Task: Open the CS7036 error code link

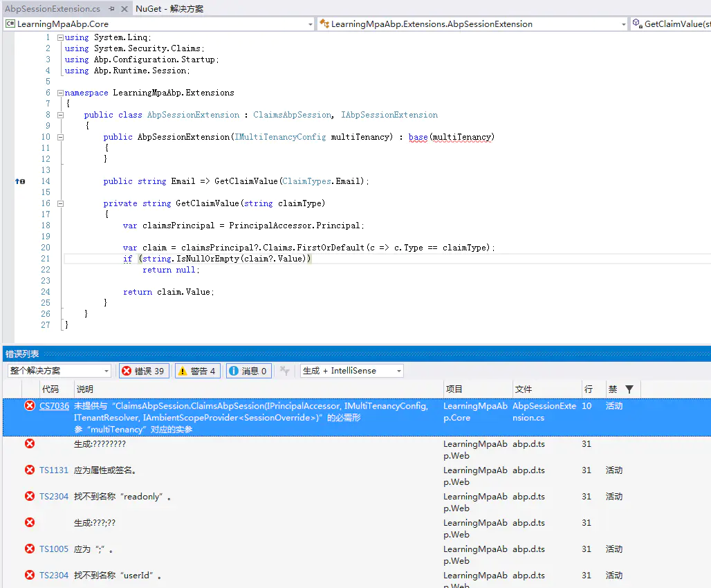Action: pyautogui.click(x=54, y=406)
